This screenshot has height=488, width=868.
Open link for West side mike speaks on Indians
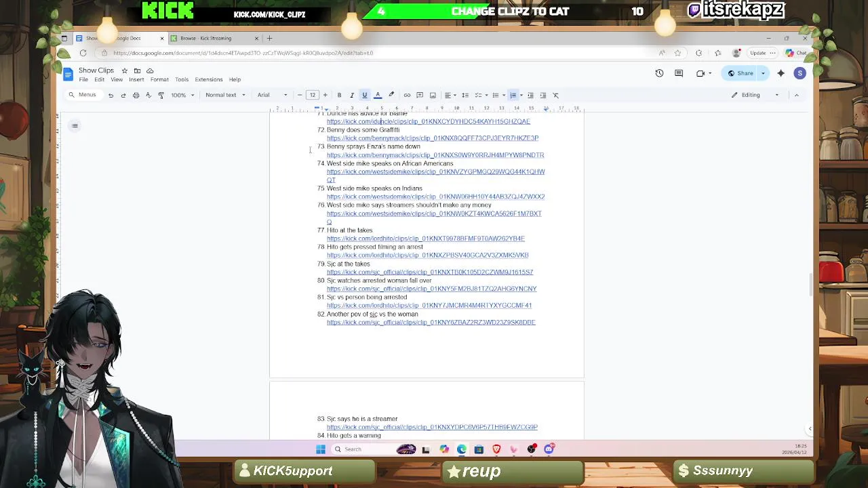tap(435, 197)
